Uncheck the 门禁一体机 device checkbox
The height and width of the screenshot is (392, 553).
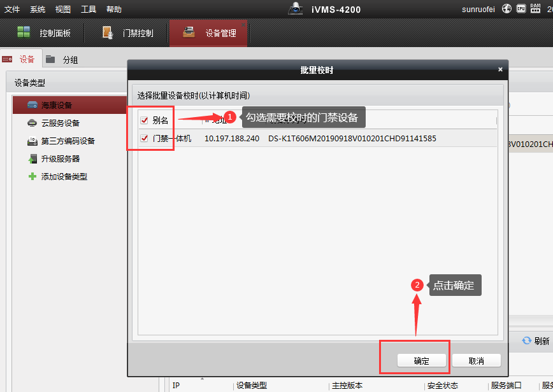tap(145, 138)
